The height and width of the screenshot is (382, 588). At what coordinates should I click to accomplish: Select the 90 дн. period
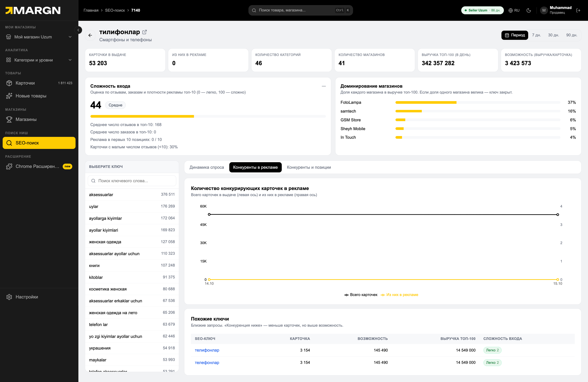click(572, 35)
